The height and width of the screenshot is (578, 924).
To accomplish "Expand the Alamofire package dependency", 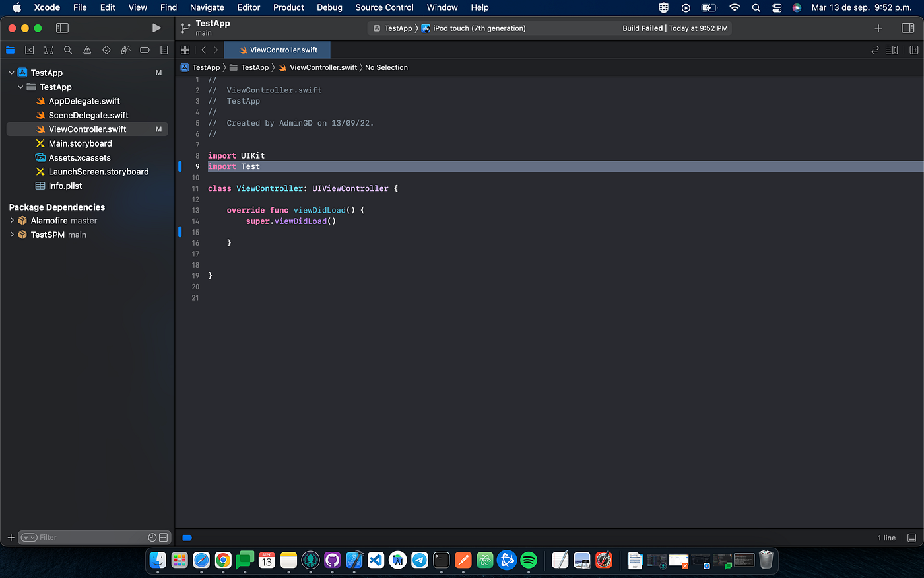I will pyautogui.click(x=12, y=221).
